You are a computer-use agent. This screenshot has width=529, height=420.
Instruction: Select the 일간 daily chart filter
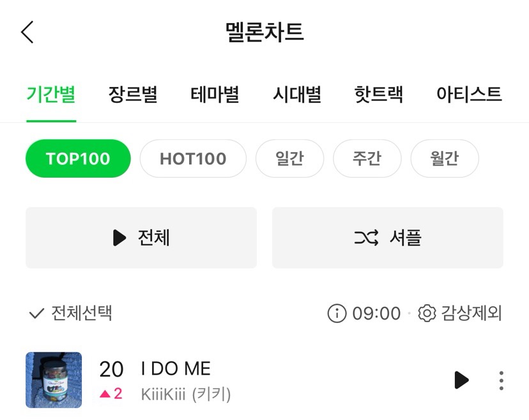point(289,159)
